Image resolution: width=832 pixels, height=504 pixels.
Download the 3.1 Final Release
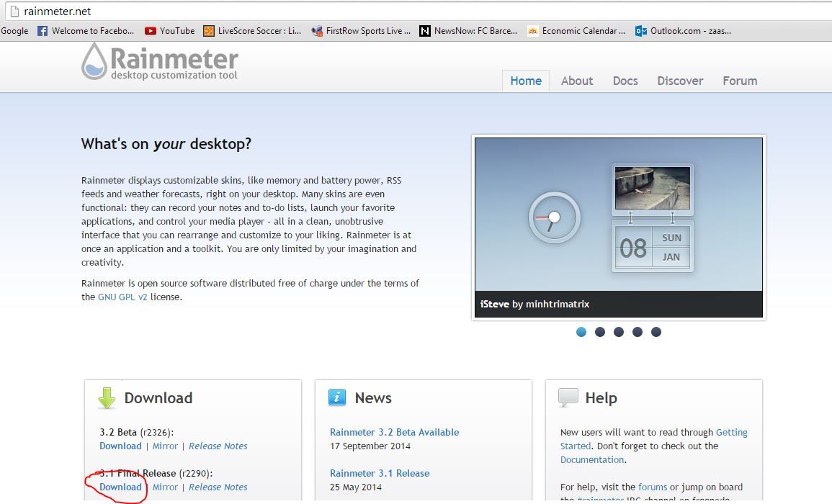tap(120, 487)
